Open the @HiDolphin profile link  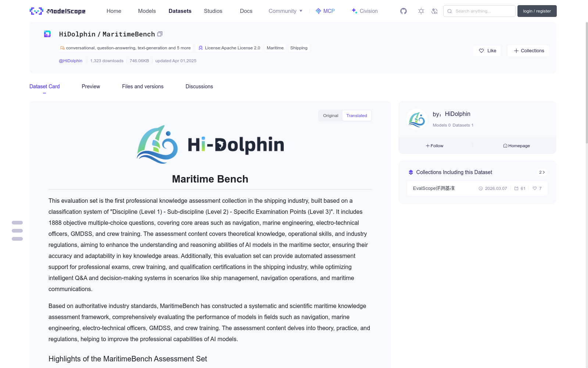71,61
